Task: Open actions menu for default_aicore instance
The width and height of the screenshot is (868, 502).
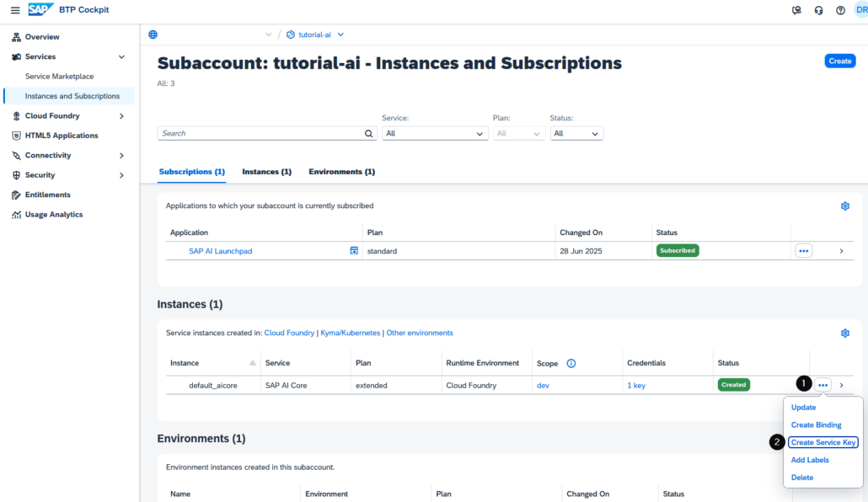Action: [x=823, y=385]
